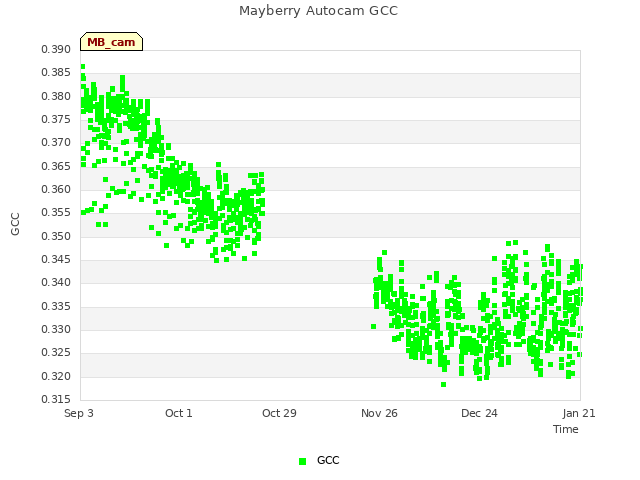This screenshot has height=480, width=640.
Task: Click the 0.340 y-axis value
Action: pyautogui.click(x=56, y=283)
